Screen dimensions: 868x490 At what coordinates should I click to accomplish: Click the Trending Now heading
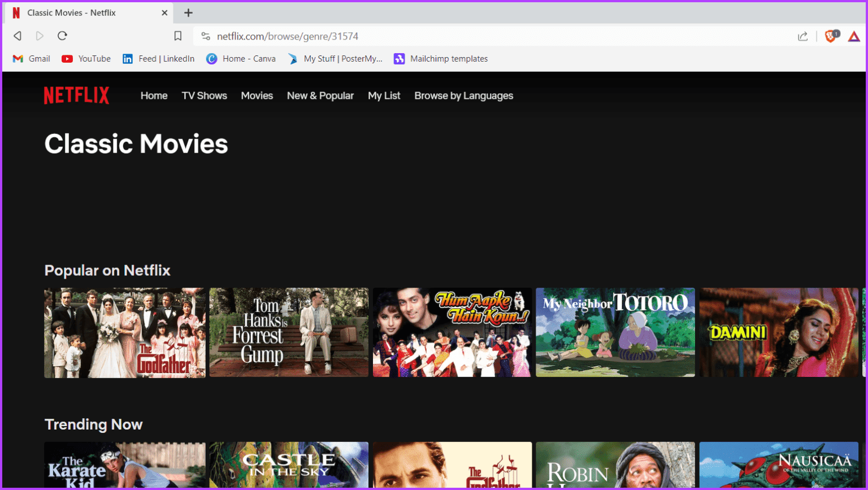[x=93, y=424]
